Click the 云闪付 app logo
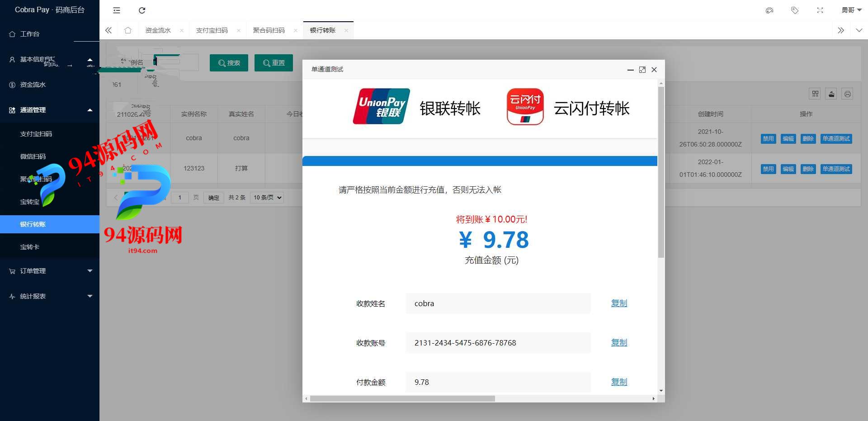Screen dimensions: 868x421 point(525,106)
